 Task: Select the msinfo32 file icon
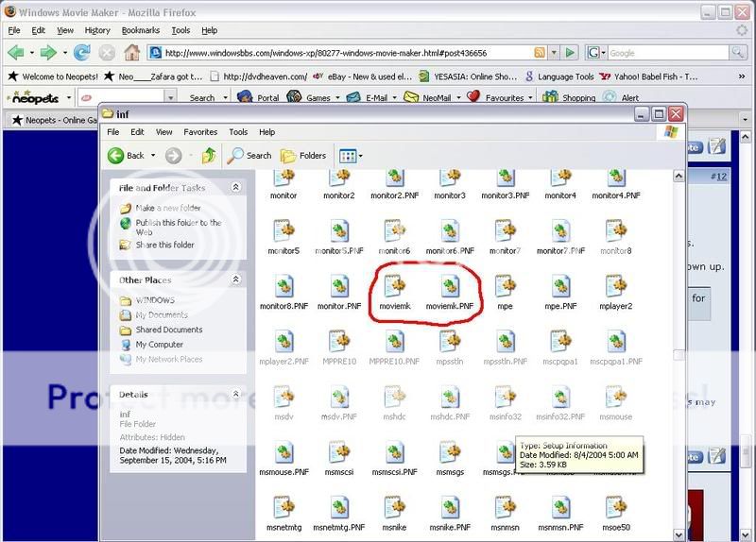[506, 398]
